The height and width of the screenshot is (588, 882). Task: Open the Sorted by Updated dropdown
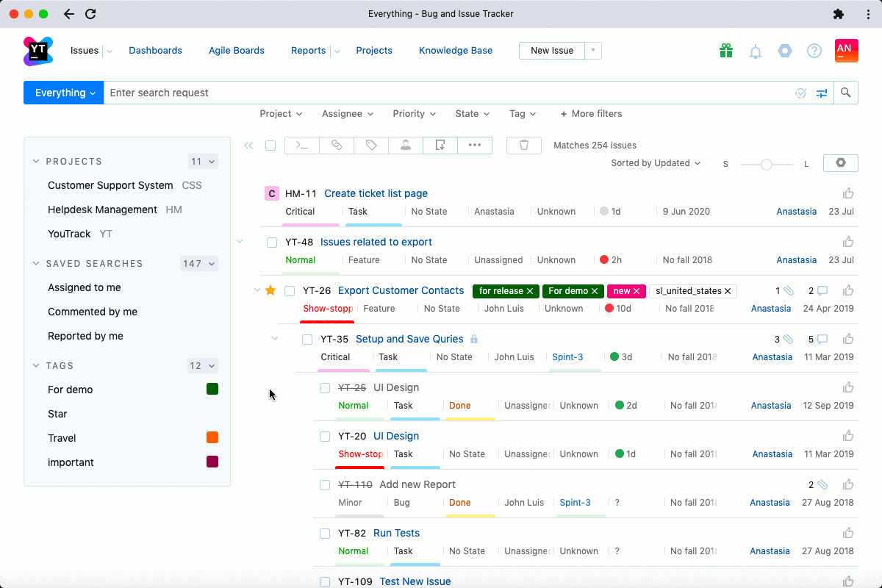(656, 163)
